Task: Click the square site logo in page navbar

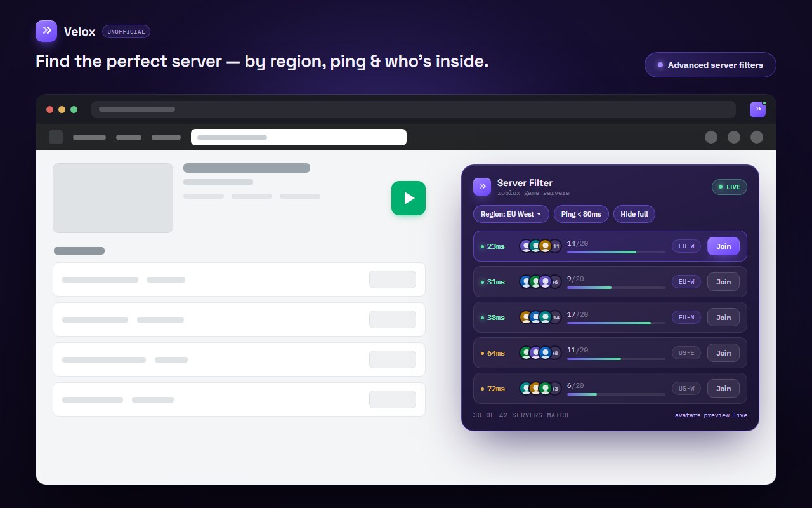Action: [x=56, y=137]
